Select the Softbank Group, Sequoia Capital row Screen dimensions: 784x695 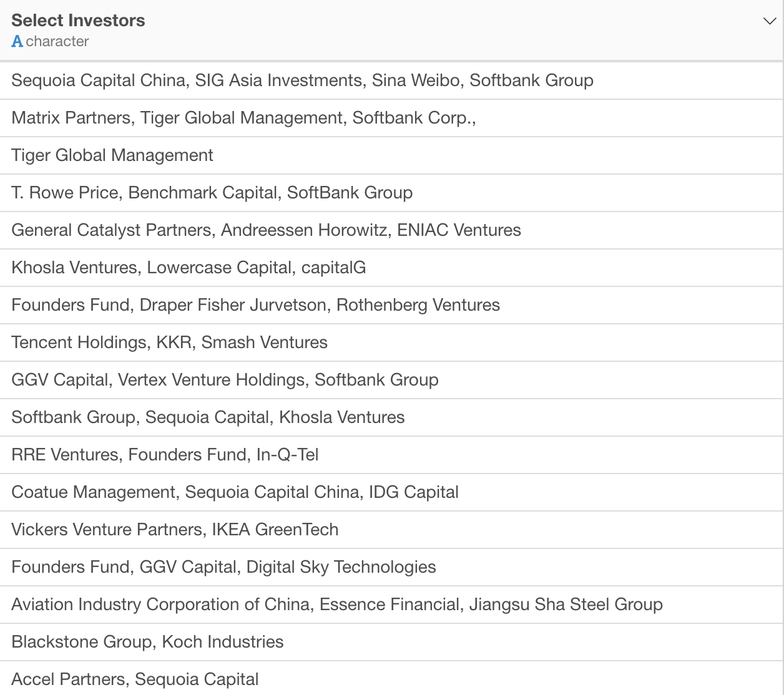391,417
